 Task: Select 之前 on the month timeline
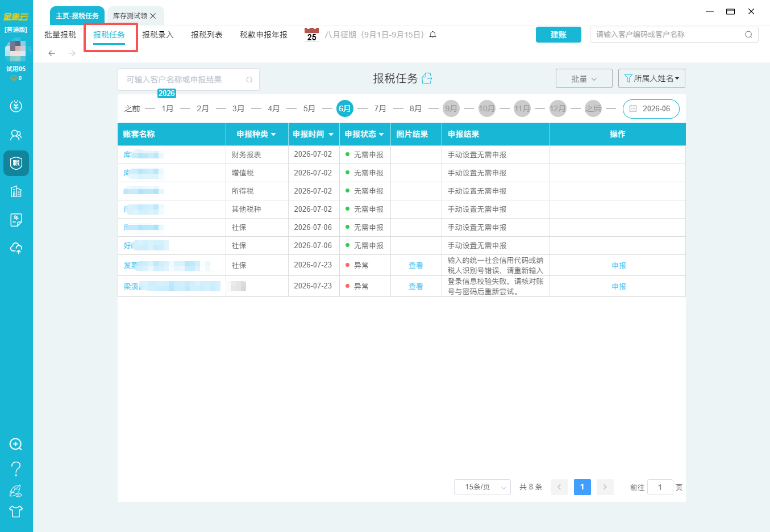pos(132,108)
